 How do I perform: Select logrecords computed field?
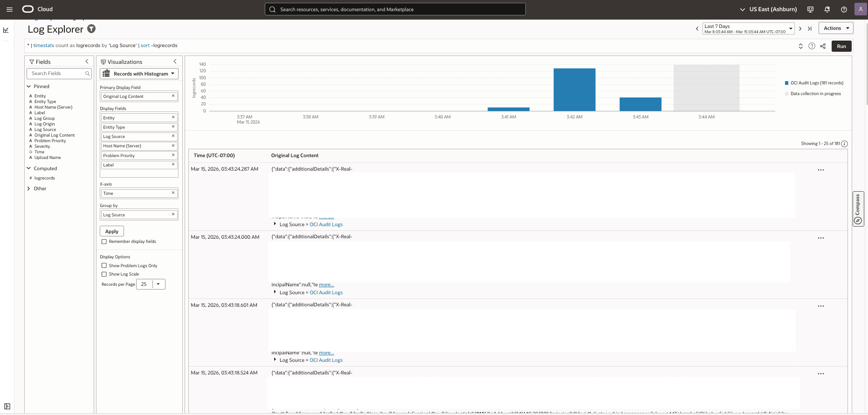point(44,178)
